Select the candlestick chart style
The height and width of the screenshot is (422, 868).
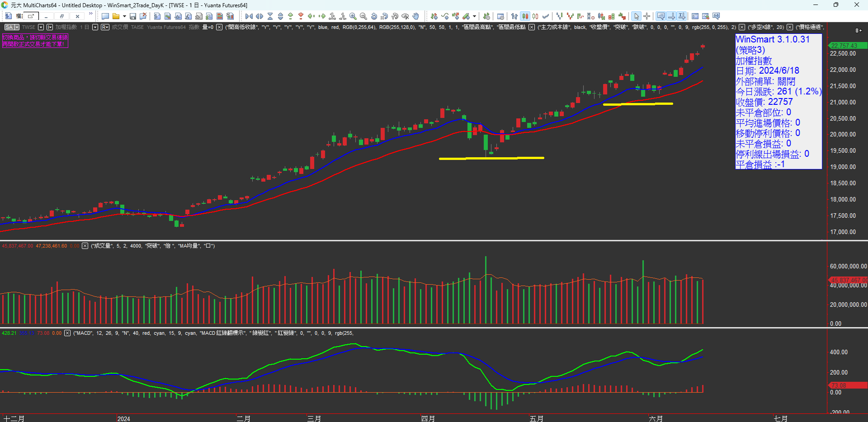point(525,16)
